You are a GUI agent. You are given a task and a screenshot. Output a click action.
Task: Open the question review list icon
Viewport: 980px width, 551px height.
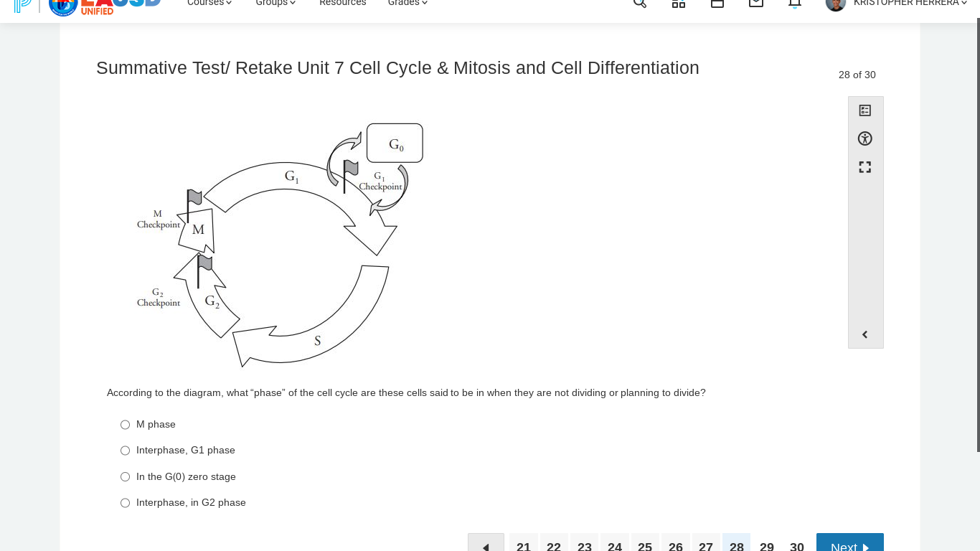pos(865,110)
